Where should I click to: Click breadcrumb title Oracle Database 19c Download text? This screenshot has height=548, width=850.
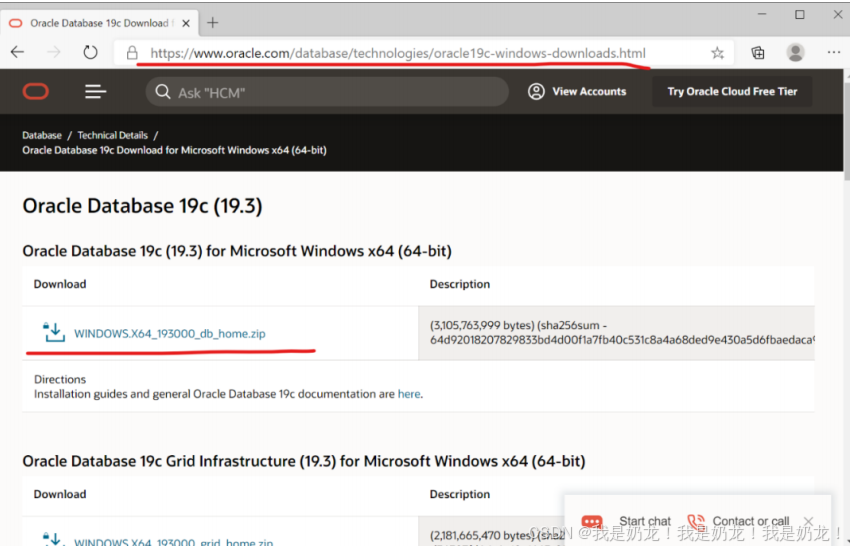[x=174, y=150]
